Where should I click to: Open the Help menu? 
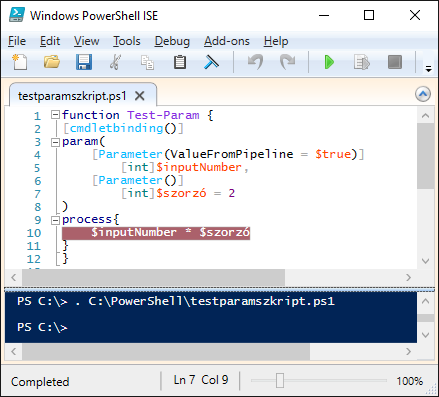tap(276, 41)
